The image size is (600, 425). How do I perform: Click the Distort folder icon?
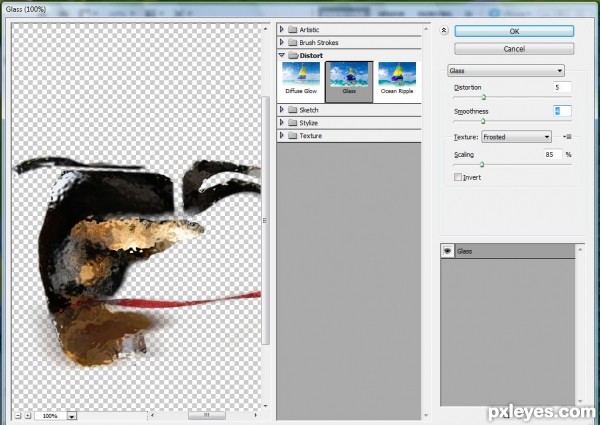pos(293,55)
